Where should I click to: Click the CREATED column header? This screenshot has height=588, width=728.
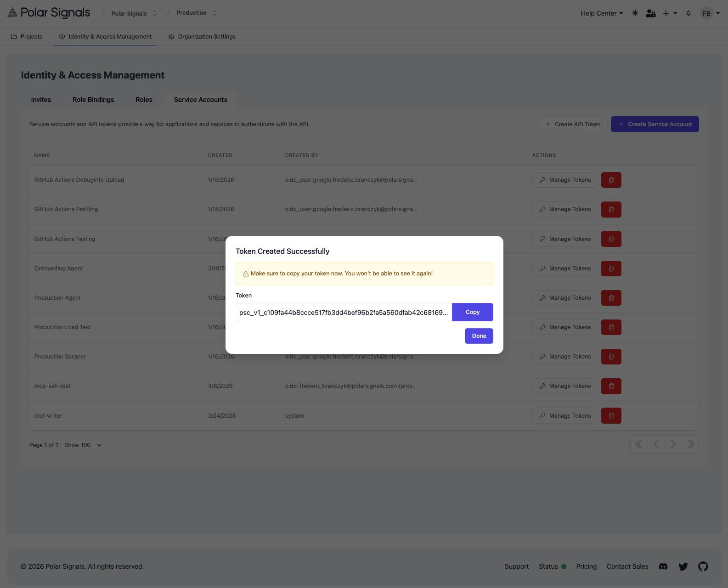(220, 156)
